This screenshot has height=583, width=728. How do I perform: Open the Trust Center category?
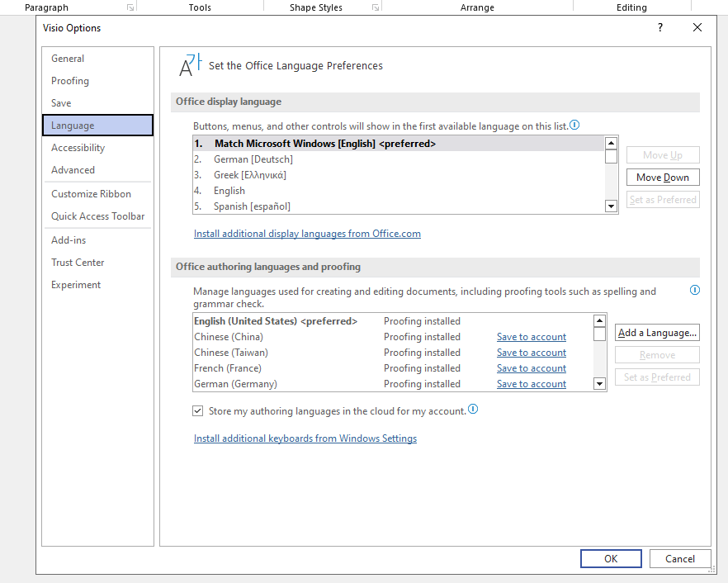(97, 263)
